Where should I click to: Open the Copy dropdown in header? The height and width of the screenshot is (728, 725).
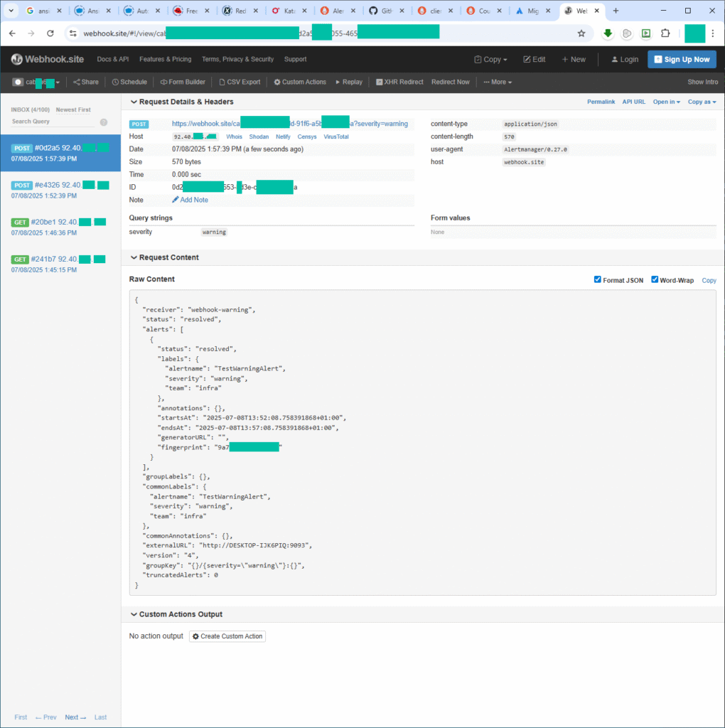[x=490, y=60]
